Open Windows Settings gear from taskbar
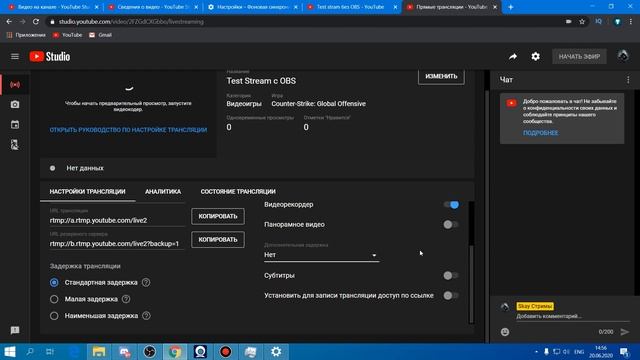This screenshot has width=640, height=360. click(x=276, y=351)
